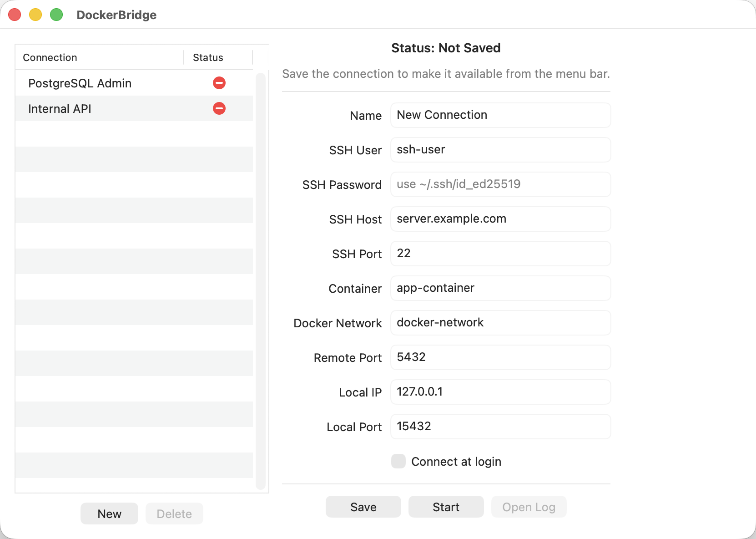Click the Docker Network label
The height and width of the screenshot is (539, 756).
pos(338,323)
